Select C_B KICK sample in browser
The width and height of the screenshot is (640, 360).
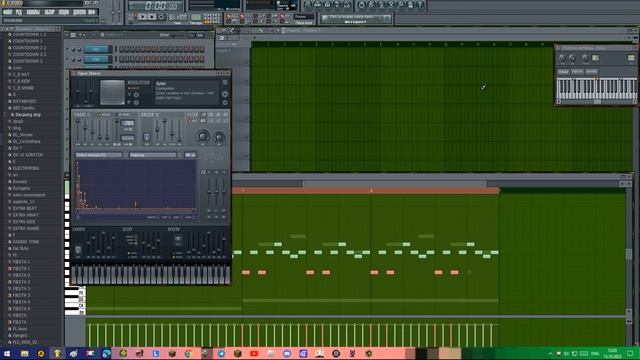[21, 81]
